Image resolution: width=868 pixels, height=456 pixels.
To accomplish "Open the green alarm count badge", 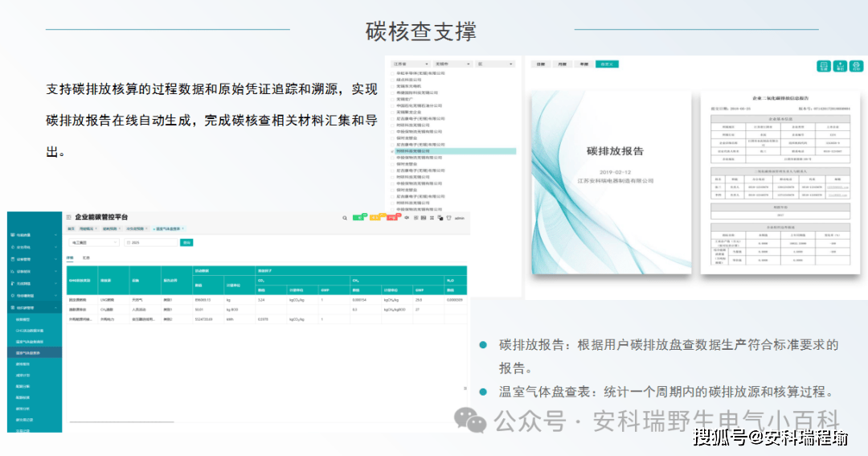I will click(360, 216).
